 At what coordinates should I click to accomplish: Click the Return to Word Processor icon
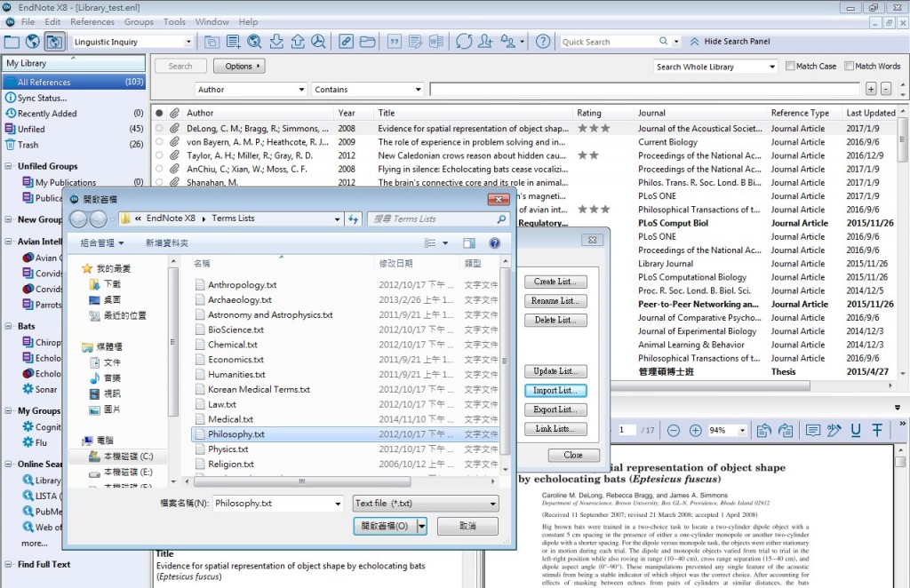(x=435, y=42)
